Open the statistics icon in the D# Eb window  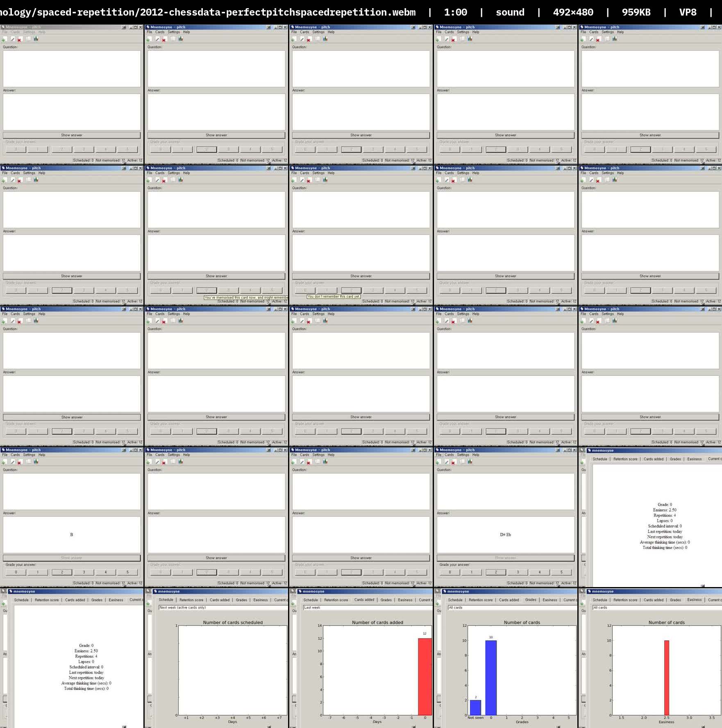[470, 462]
